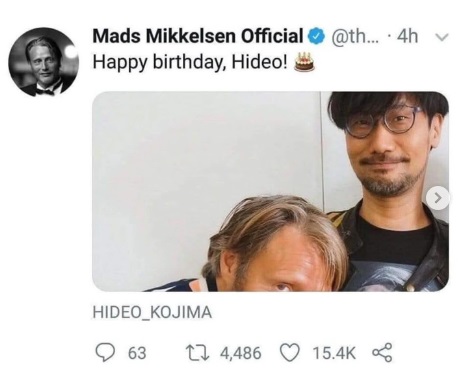Viewport: 458px width, 379px height.
Task: Click the blond-haired man in the photo
Action: (273, 247)
